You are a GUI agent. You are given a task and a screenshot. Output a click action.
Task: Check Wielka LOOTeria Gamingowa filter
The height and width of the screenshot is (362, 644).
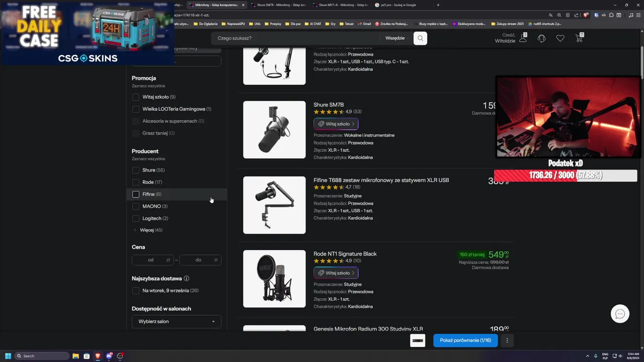point(135,109)
